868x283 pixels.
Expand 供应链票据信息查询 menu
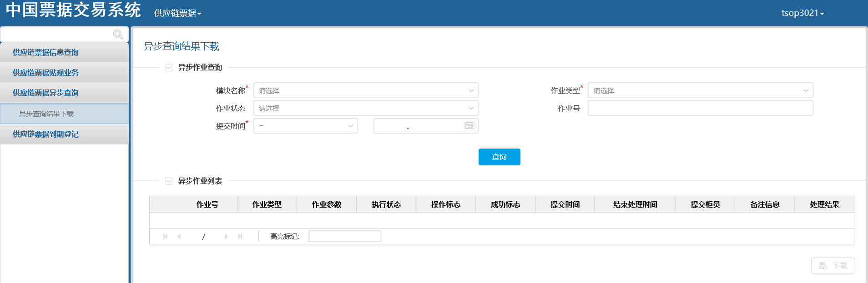pyautogui.click(x=65, y=52)
